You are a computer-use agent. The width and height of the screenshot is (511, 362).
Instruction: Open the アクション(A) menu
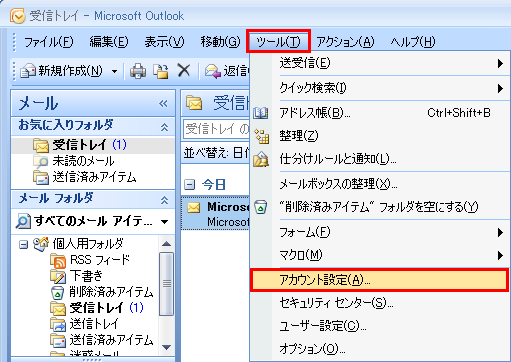tap(345, 42)
